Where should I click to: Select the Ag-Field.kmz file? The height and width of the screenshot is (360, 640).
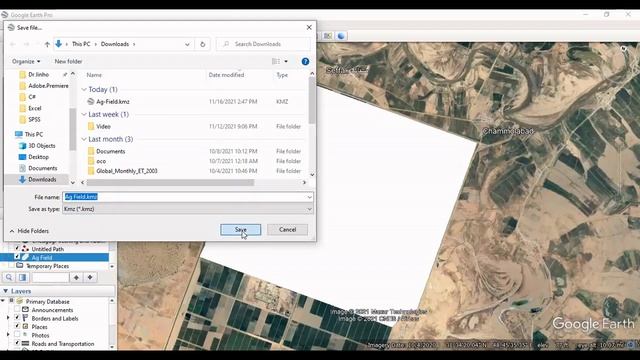(x=109, y=102)
